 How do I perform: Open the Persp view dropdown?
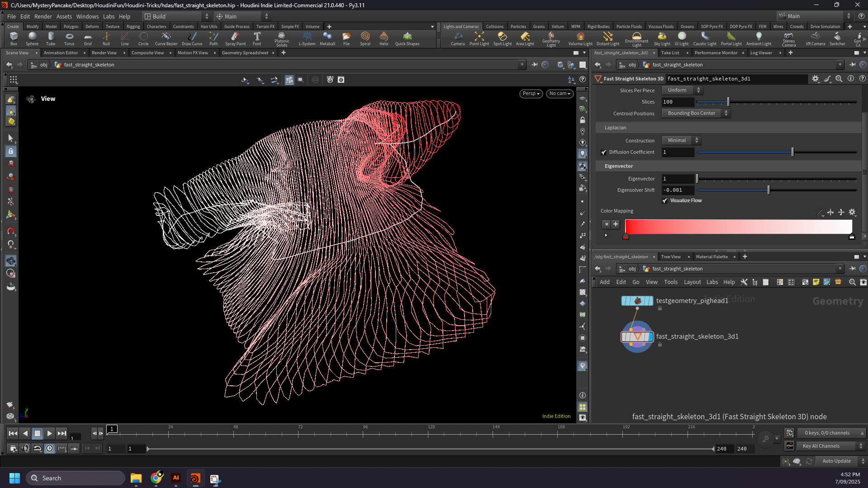(531, 94)
